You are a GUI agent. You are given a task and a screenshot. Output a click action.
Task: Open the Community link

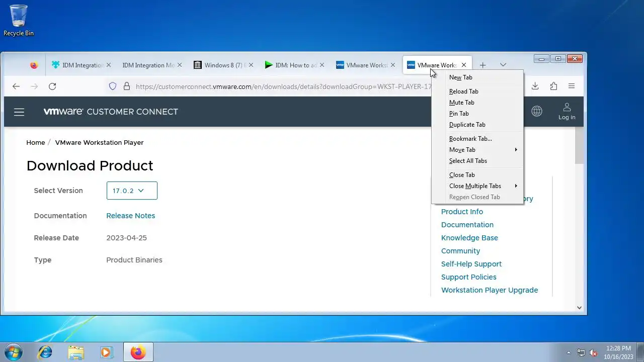click(x=460, y=251)
